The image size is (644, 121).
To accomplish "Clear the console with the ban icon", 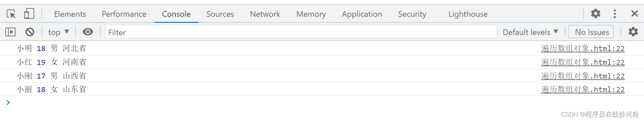I will pos(30,32).
